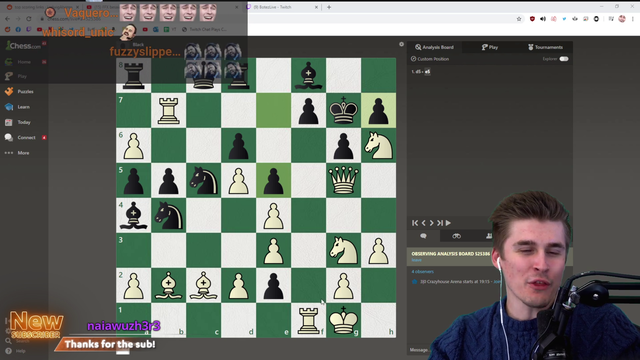Select the black pawn on h7
This screenshot has height=360, width=640.
(x=378, y=110)
